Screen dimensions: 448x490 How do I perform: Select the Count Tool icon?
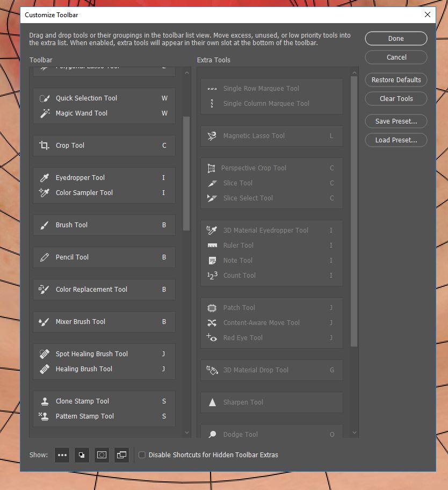(x=212, y=275)
